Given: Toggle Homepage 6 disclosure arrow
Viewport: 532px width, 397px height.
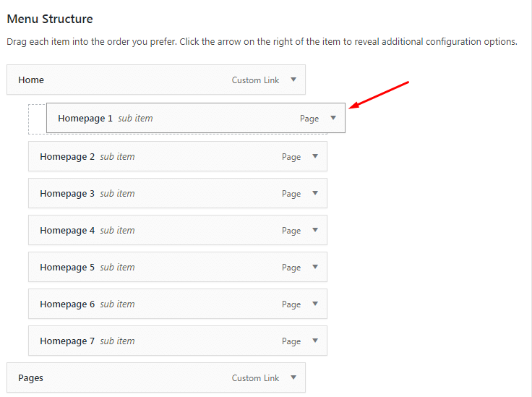Looking at the screenshot, I should click(315, 304).
